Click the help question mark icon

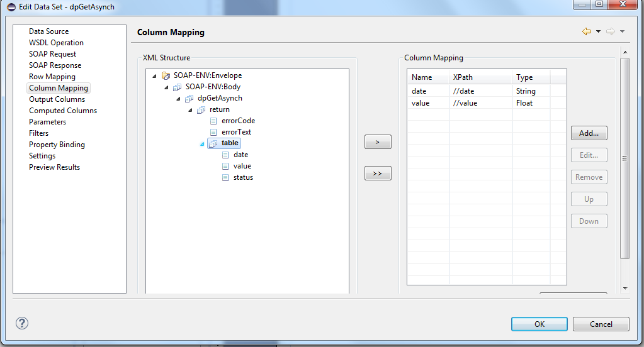point(22,323)
